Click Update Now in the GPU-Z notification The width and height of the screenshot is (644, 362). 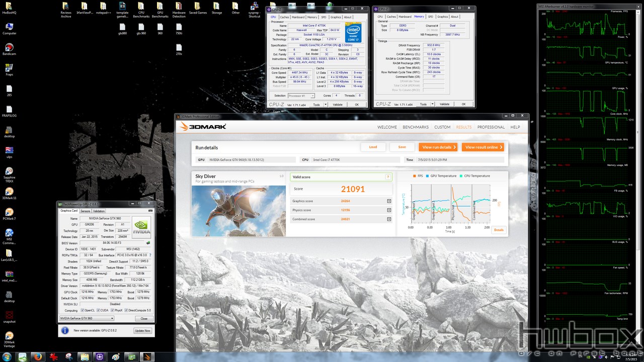(142, 331)
